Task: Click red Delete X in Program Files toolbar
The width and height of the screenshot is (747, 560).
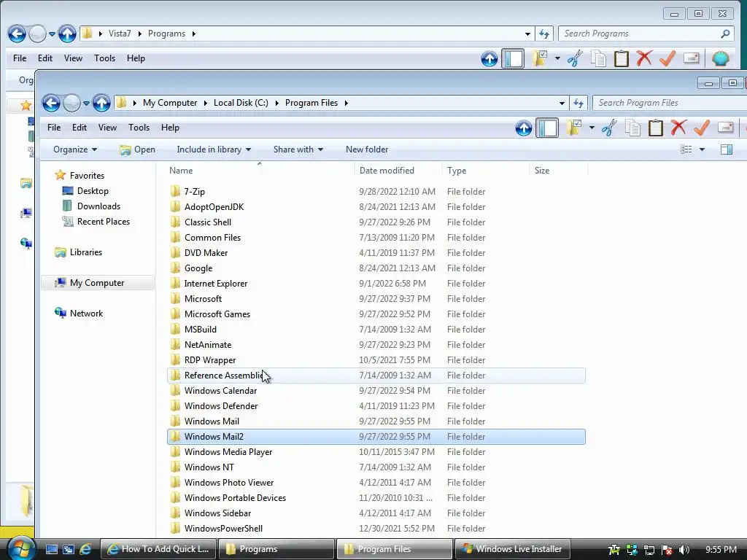Action: (x=678, y=128)
